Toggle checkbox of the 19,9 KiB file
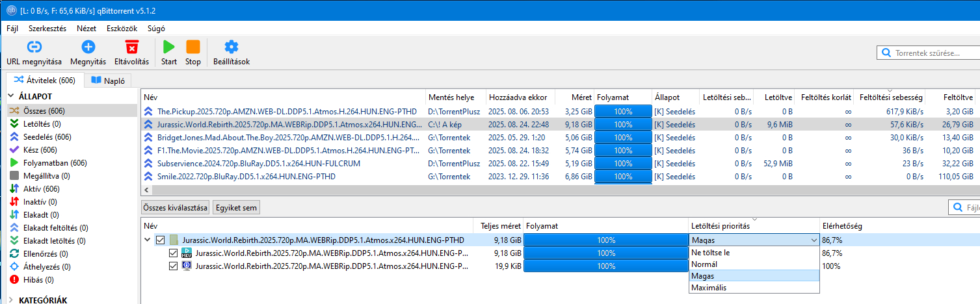 [173, 266]
